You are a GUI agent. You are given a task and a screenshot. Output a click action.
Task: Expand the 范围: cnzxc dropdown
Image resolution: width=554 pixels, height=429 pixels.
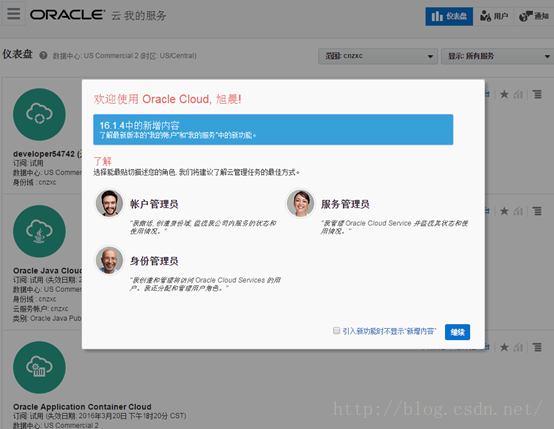click(x=378, y=56)
